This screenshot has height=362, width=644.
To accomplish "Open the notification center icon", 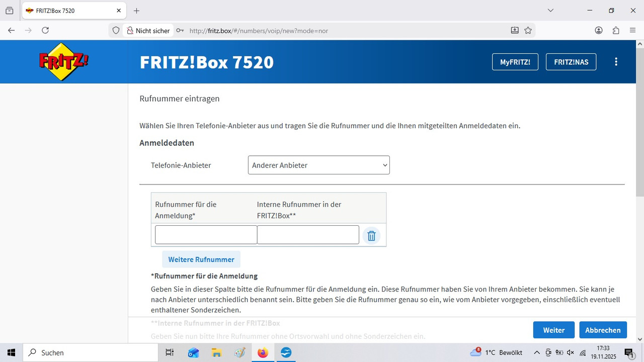I will [x=629, y=352].
